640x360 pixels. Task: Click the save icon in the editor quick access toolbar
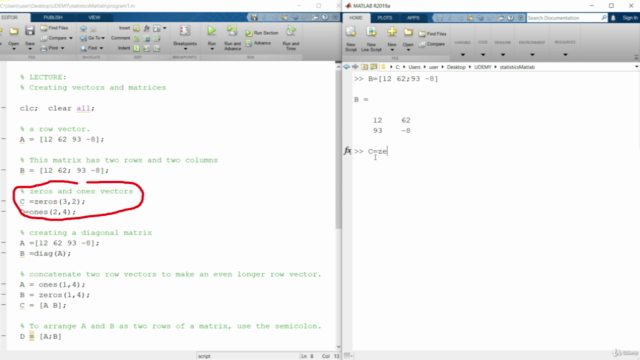tap(254, 18)
